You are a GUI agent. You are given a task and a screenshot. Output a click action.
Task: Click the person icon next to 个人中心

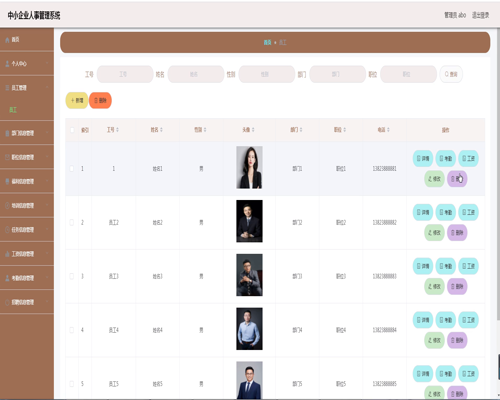pos(7,64)
